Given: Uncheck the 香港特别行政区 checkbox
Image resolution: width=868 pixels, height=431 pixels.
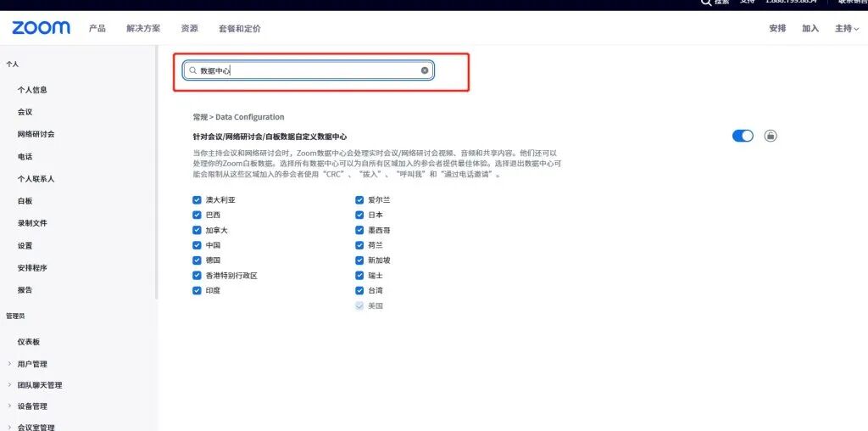Looking at the screenshot, I should [197, 276].
